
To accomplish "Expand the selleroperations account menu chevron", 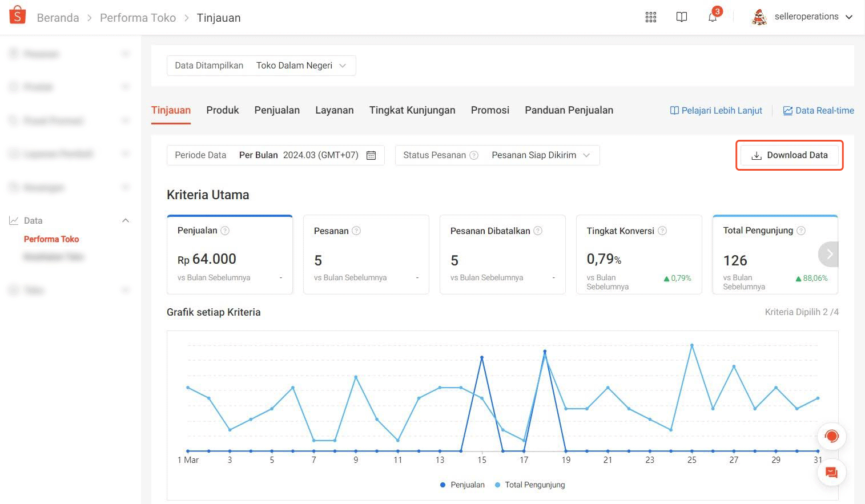I will tap(849, 17).
